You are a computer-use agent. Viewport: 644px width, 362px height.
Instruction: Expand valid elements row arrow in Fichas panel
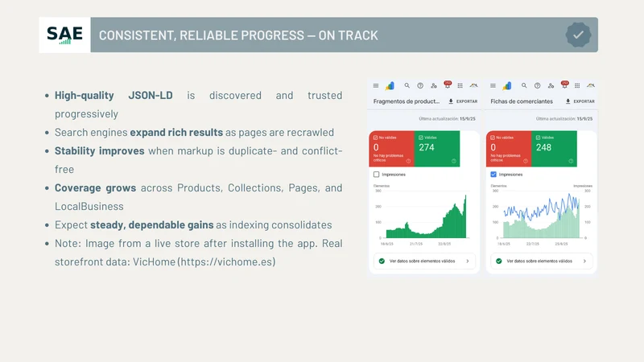[584, 261]
